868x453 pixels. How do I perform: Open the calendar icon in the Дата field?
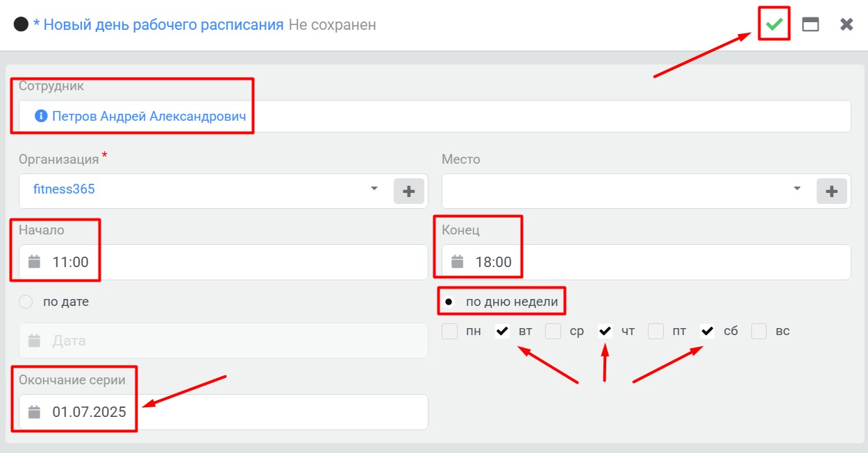(x=34, y=341)
